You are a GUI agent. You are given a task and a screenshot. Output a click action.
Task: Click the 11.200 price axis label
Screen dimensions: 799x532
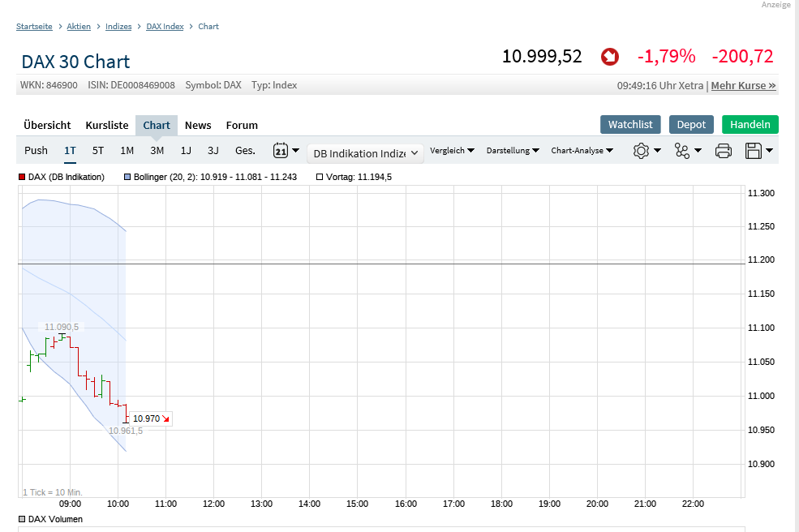[x=761, y=260]
